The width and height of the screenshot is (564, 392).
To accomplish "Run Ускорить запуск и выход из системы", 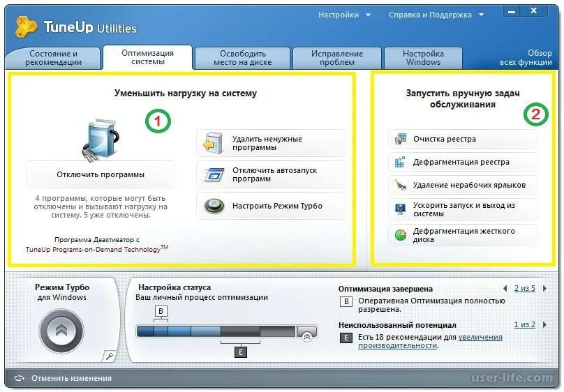I will point(463,209).
